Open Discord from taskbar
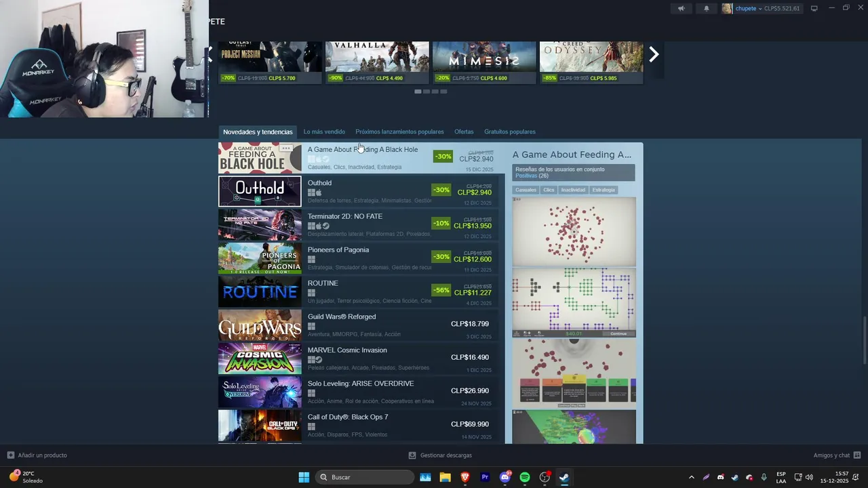868x488 pixels. point(505,477)
